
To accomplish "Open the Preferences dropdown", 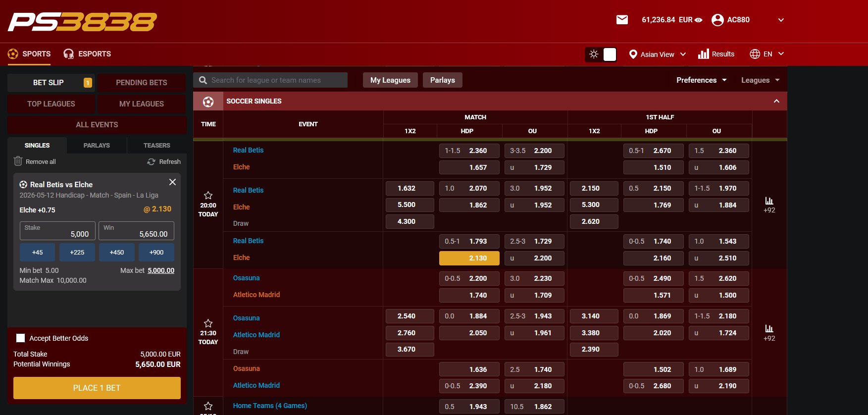I will pyautogui.click(x=702, y=80).
